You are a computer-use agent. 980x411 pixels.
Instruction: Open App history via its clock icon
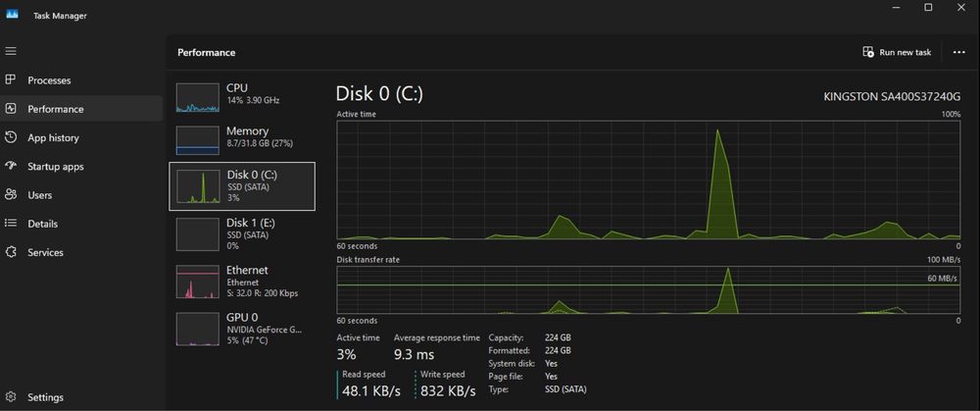(10, 137)
